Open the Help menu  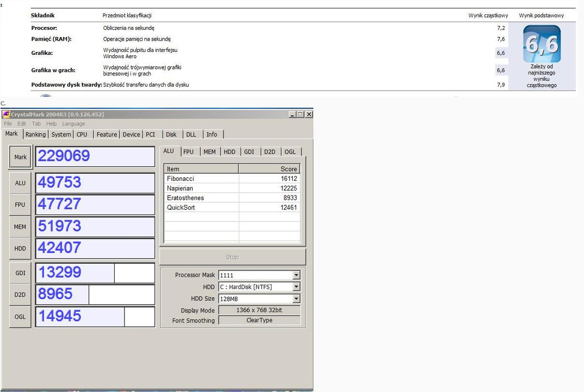pyautogui.click(x=51, y=123)
